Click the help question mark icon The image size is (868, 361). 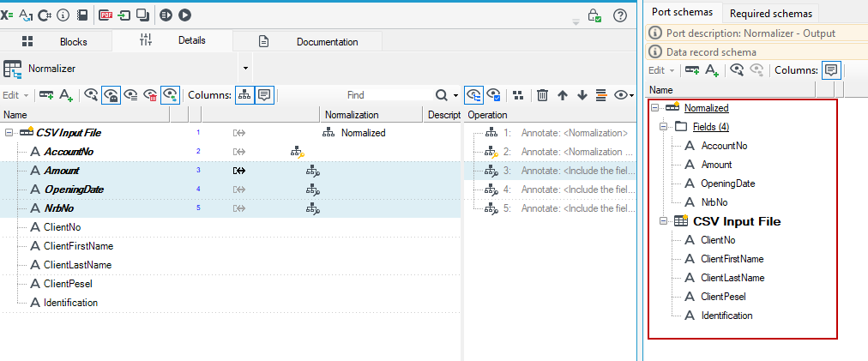620,15
